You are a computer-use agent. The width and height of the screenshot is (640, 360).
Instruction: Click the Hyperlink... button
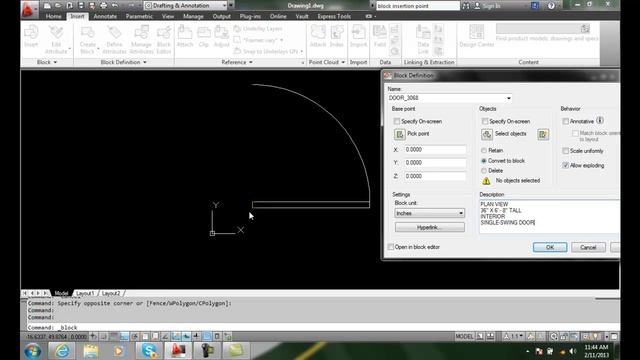click(429, 227)
